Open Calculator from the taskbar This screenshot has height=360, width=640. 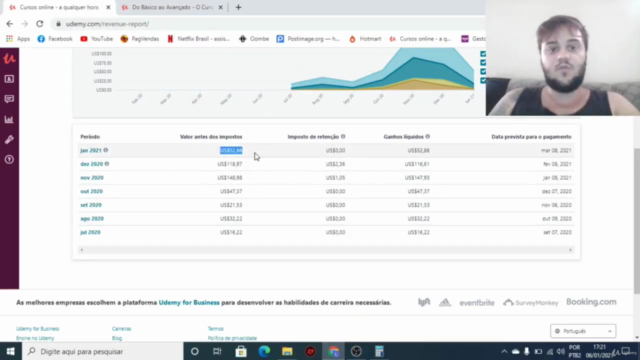pos(379,351)
